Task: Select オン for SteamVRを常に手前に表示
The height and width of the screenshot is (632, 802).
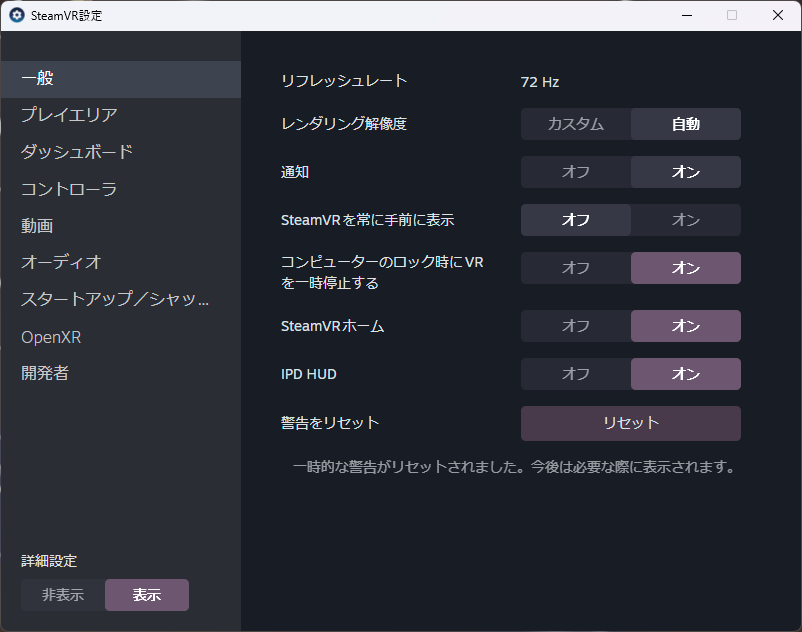Action: point(686,220)
